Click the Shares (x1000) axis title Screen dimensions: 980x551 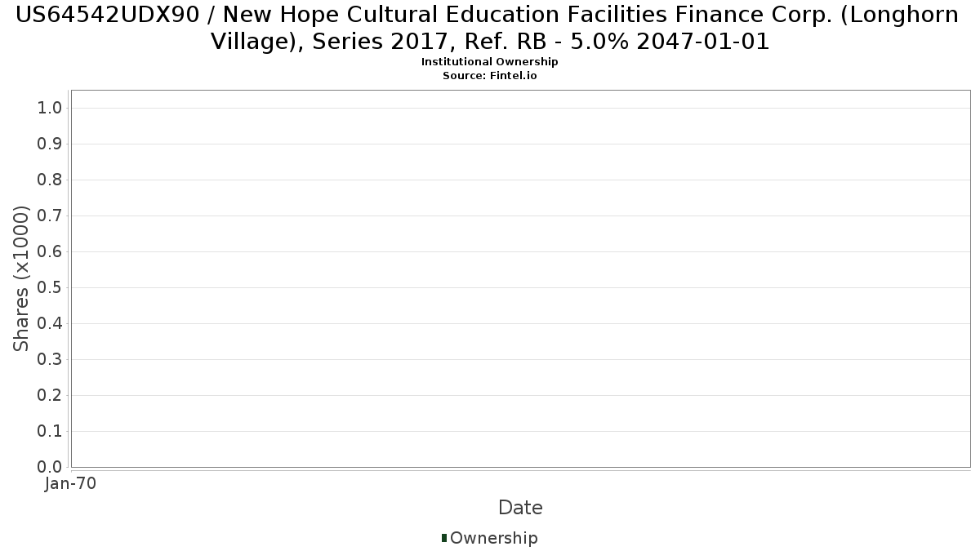[x=21, y=278]
